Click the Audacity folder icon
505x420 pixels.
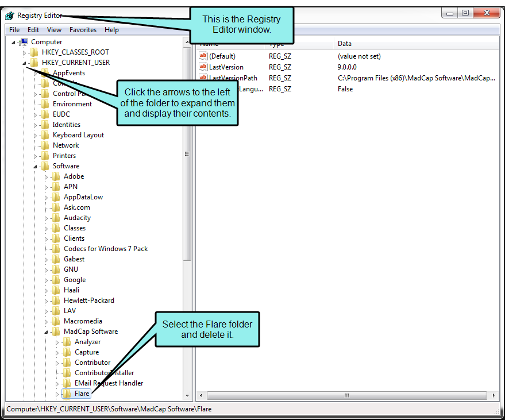click(56, 218)
